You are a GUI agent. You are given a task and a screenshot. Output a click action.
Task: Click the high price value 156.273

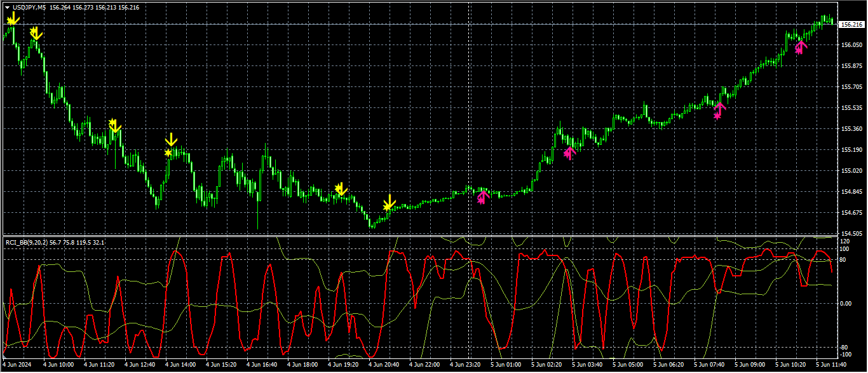[x=83, y=7]
